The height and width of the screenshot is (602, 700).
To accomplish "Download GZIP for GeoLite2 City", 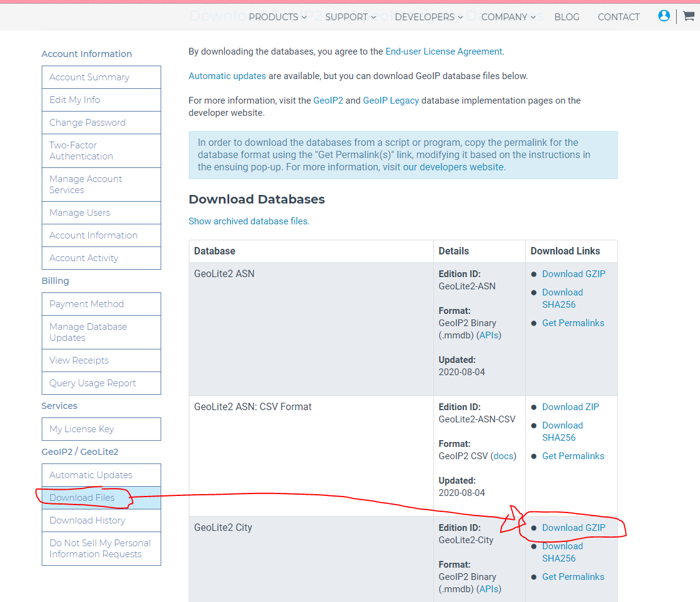I will tap(574, 527).
